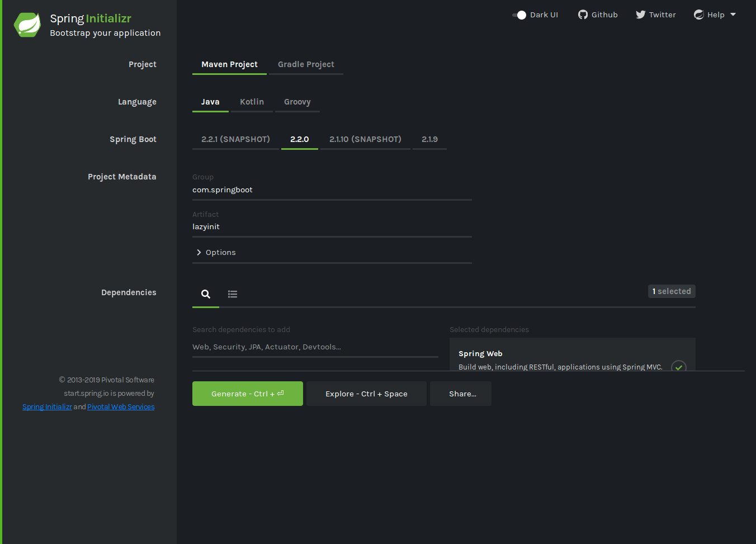The height and width of the screenshot is (544, 756).
Task: Select Spring Boot 2.2.1 (SNAPSHOT)
Action: click(x=235, y=139)
